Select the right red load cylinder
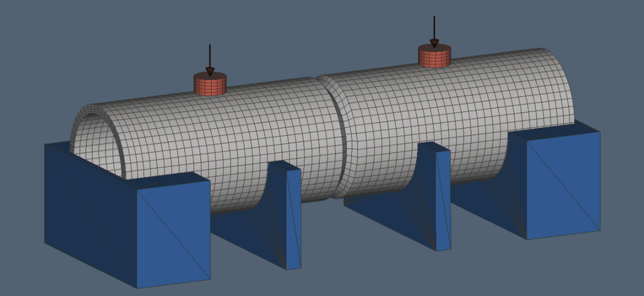644x296 pixels. point(434,56)
